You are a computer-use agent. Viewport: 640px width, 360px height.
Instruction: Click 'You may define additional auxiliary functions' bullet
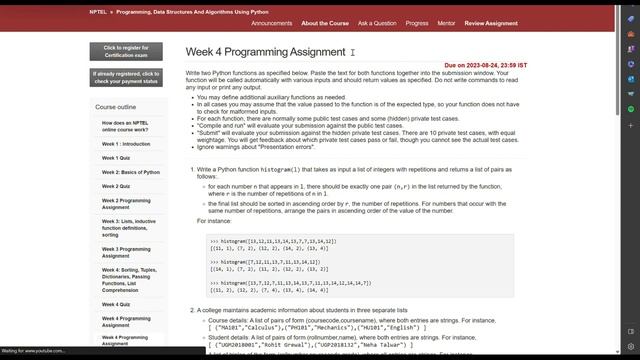(x=271, y=97)
